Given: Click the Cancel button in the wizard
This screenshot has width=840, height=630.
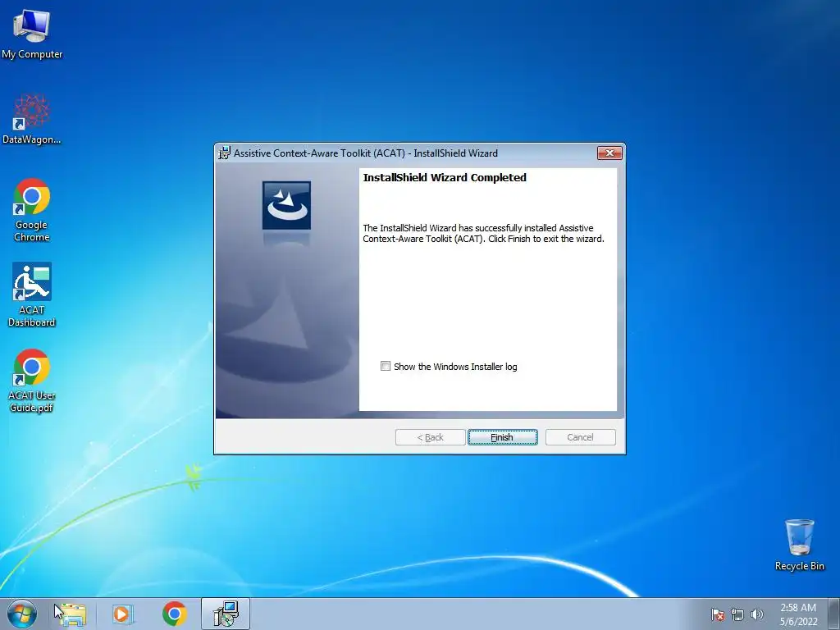Looking at the screenshot, I should tap(580, 437).
